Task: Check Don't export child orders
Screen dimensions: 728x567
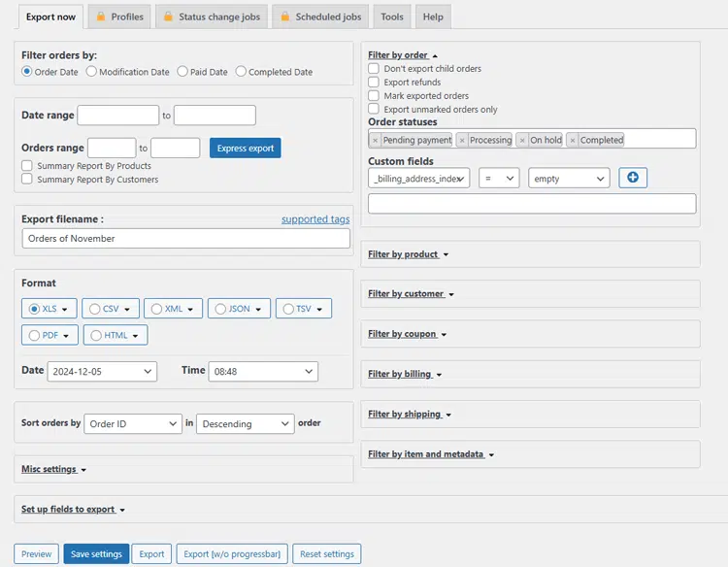Action: coord(374,68)
